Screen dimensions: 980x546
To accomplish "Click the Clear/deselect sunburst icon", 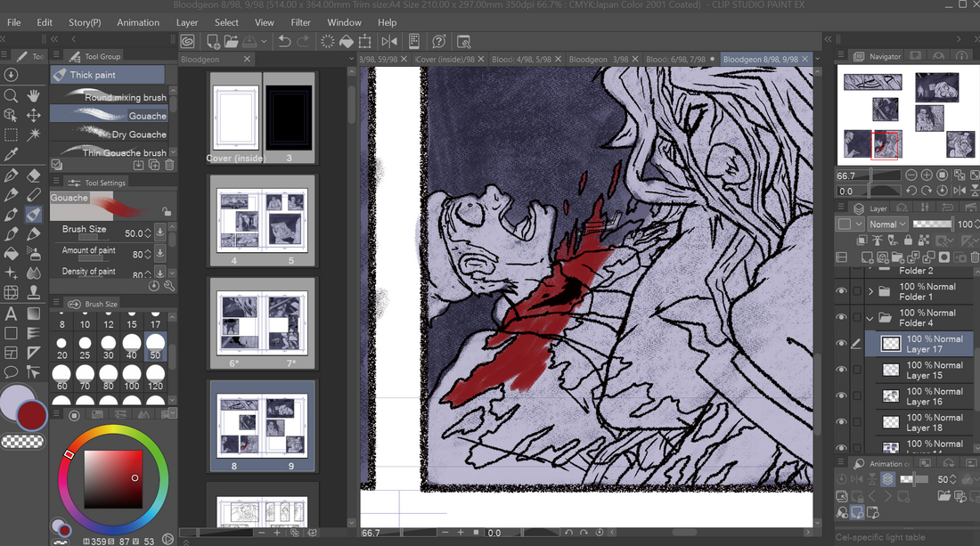I will [328, 42].
